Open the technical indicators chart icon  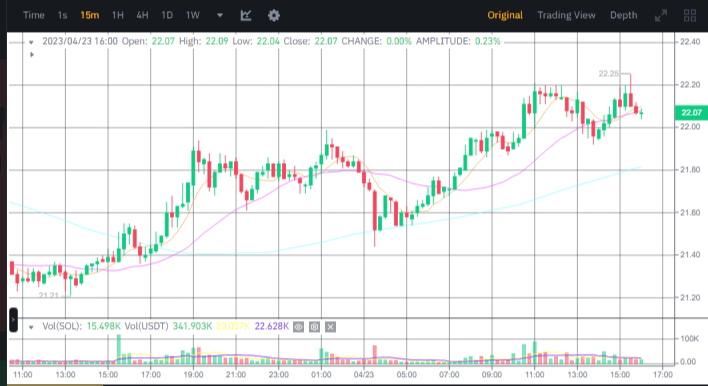[246, 15]
